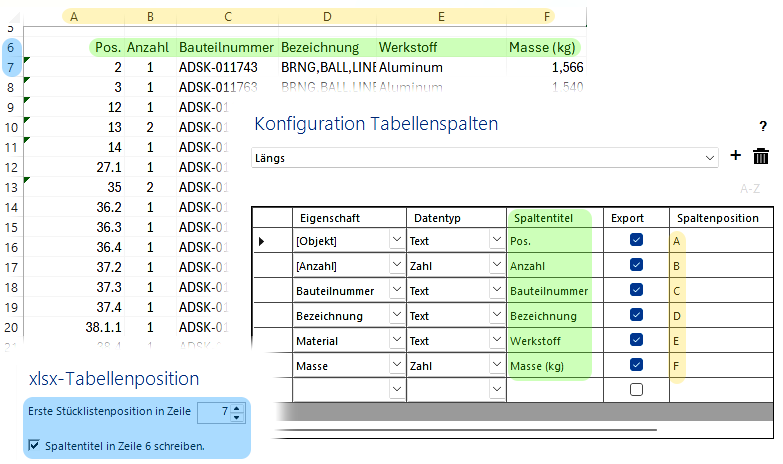This screenshot has height=464, width=783.
Task: Toggle 'Spaltentitel in Zeile 6 schreiben' checkbox
Action: (34, 445)
